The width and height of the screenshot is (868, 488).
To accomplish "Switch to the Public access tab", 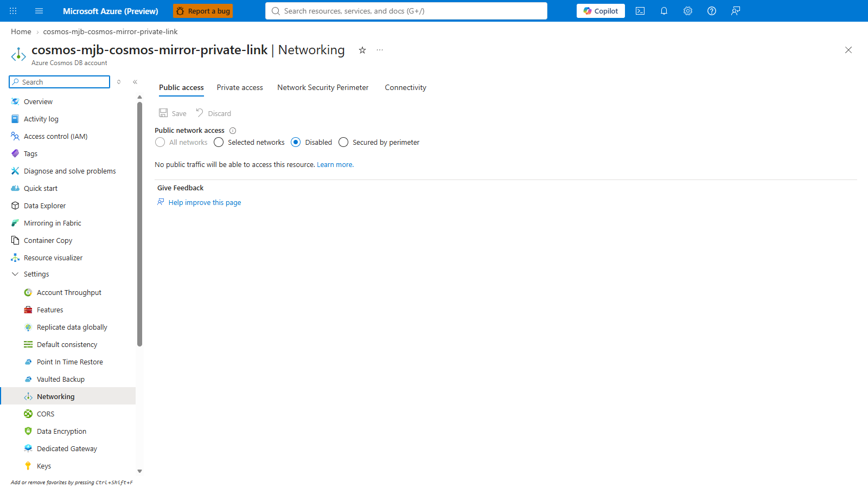I will pyautogui.click(x=181, y=87).
